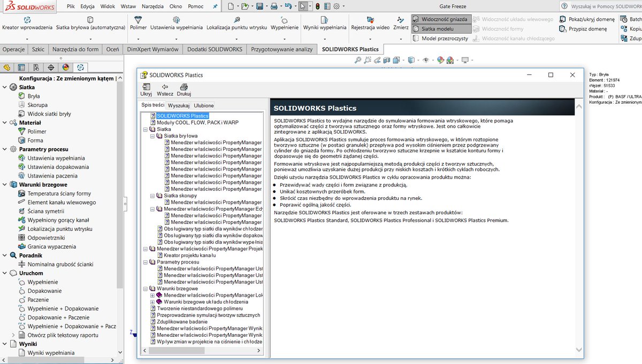
Task: Click Rejestracja wideo tool
Action: 370,23
